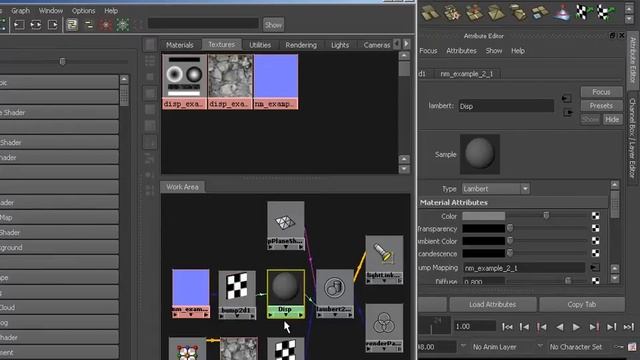
Task: Click the Input Connections toolbar icon
Action: (19, 25)
